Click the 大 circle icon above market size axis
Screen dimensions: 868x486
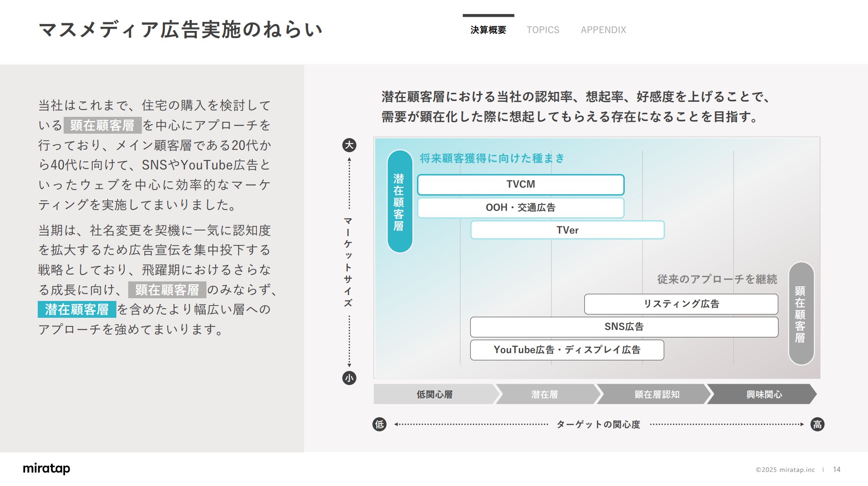point(349,145)
